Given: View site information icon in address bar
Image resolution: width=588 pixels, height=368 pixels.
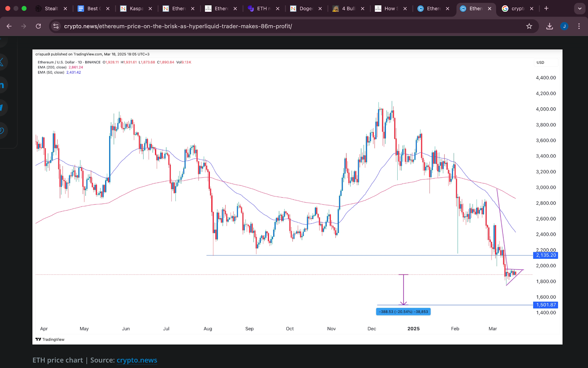Looking at the screenshot, I should pyautogui.click(x=56, y=26).
